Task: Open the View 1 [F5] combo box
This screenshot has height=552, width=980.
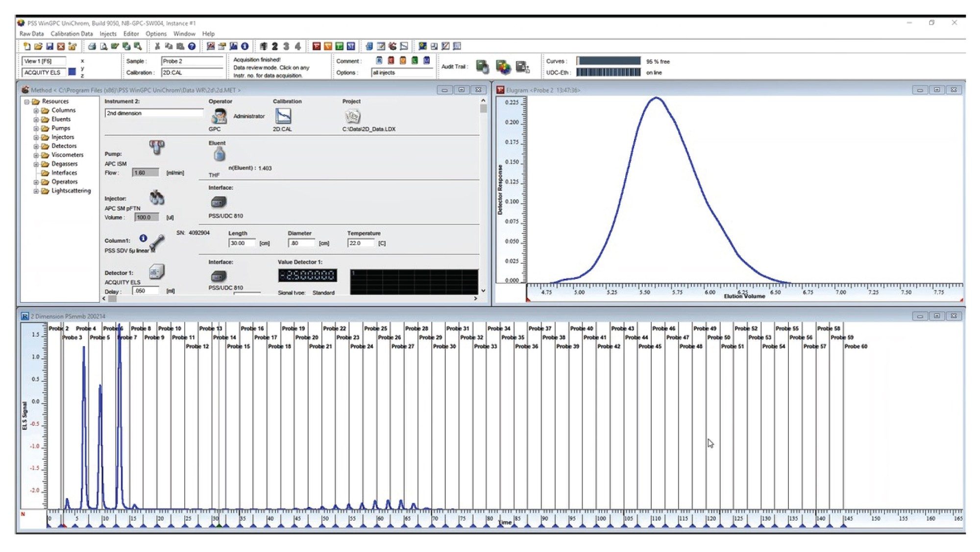Action: pyautogui.click(x=44, y=61)
